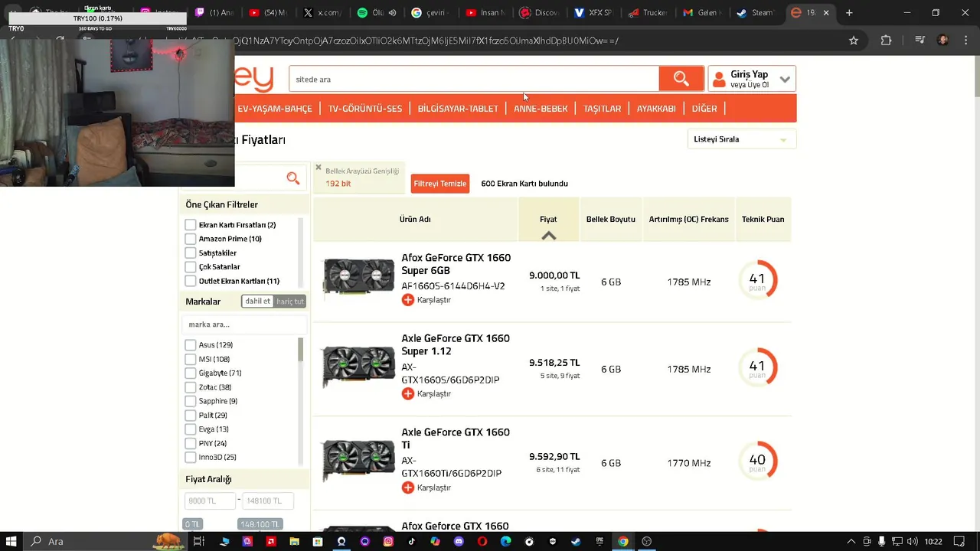Switch to the XFX browser tab

593,13
